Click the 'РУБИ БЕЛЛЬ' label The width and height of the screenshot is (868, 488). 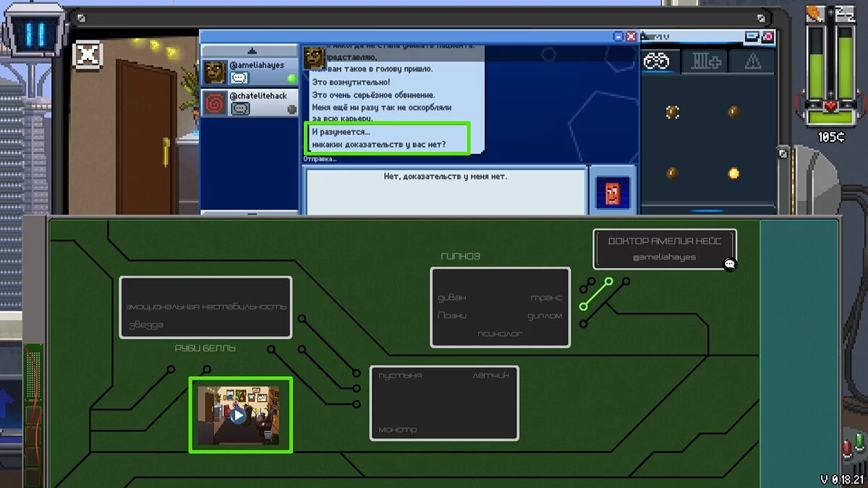point(205,348)
